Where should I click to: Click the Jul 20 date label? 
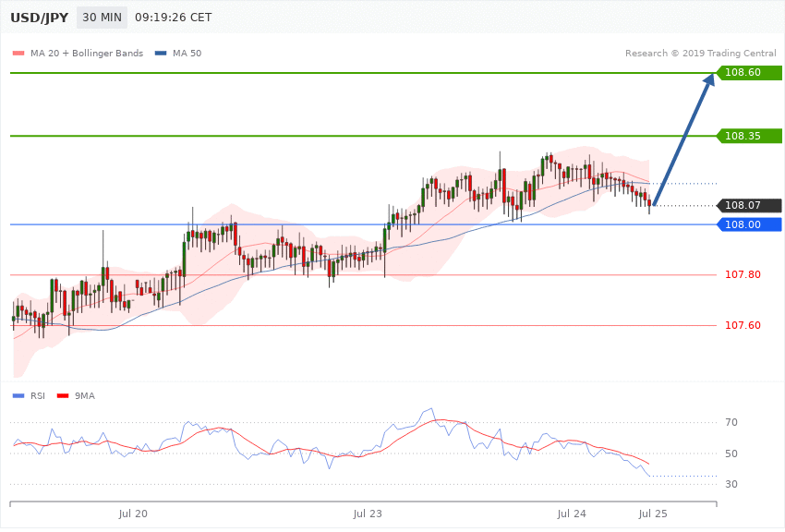(x=133, y=514)
